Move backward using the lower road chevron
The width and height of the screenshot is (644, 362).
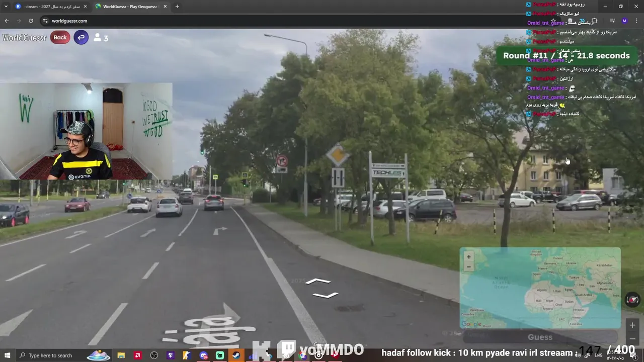(x=325, y=295)
